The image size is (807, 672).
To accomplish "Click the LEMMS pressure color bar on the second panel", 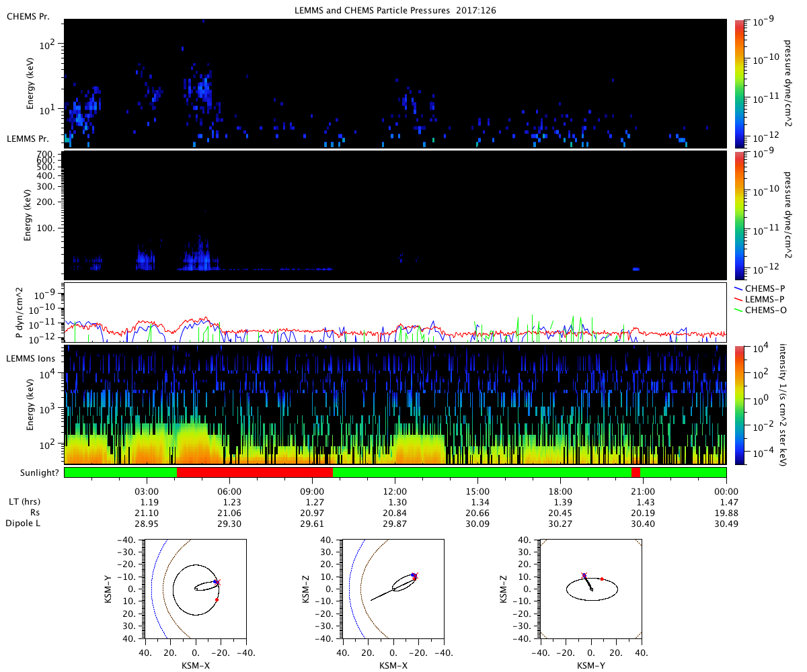I will click(x=740, y=215).
